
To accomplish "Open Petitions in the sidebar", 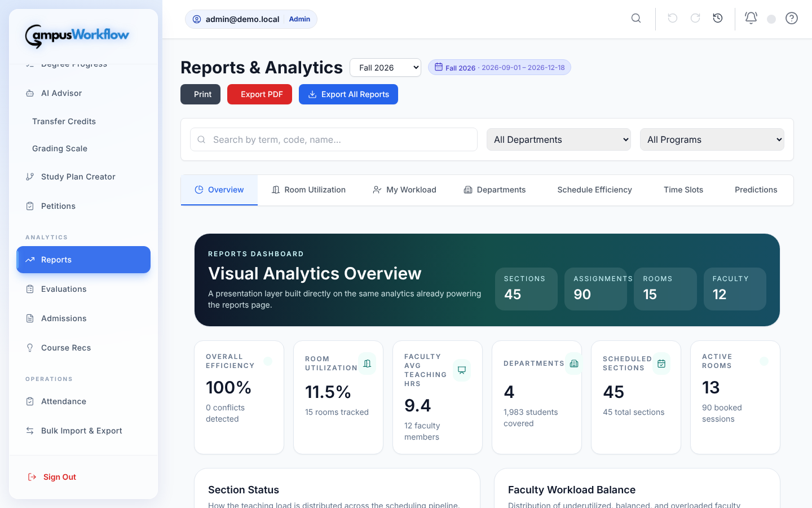I will pos(83,206).
